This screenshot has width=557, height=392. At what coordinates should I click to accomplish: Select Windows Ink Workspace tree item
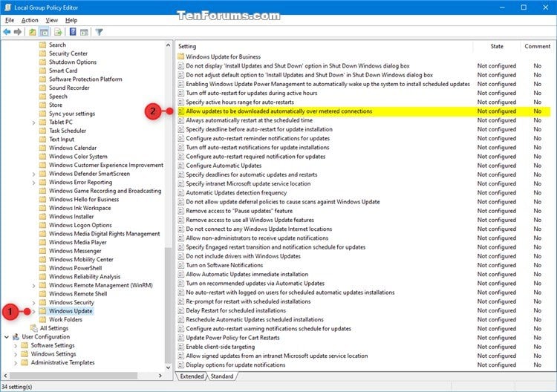pos(80,208)
